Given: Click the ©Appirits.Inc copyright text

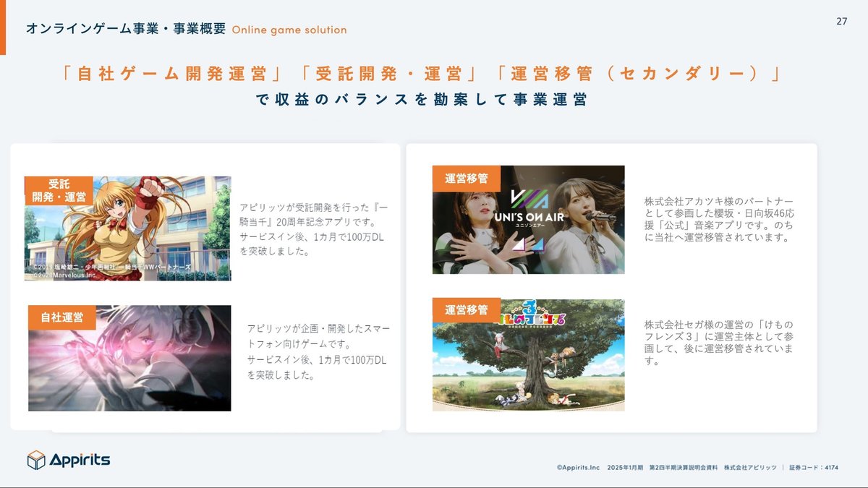Looking at the screenshot, I should (x=579, y=468).
